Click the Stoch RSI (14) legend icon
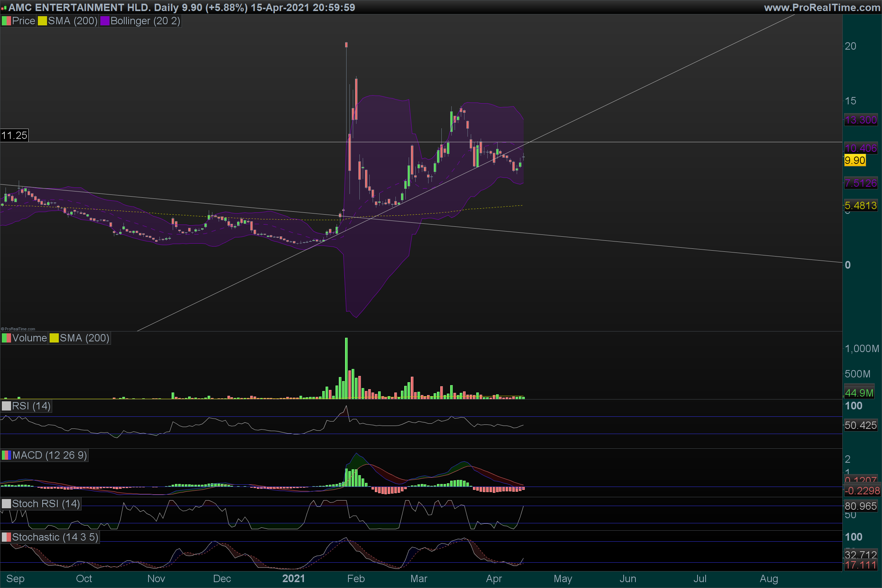The height and width of the screenshot is (588, 882). point(6,503)
